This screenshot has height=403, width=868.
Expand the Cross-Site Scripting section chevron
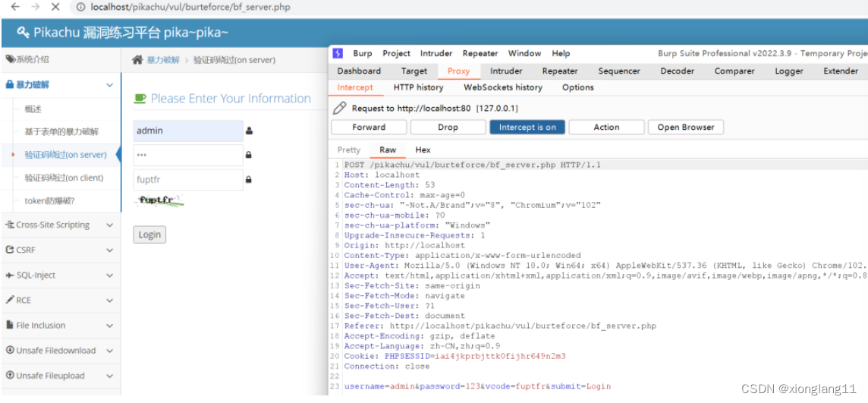click(109, 225)
